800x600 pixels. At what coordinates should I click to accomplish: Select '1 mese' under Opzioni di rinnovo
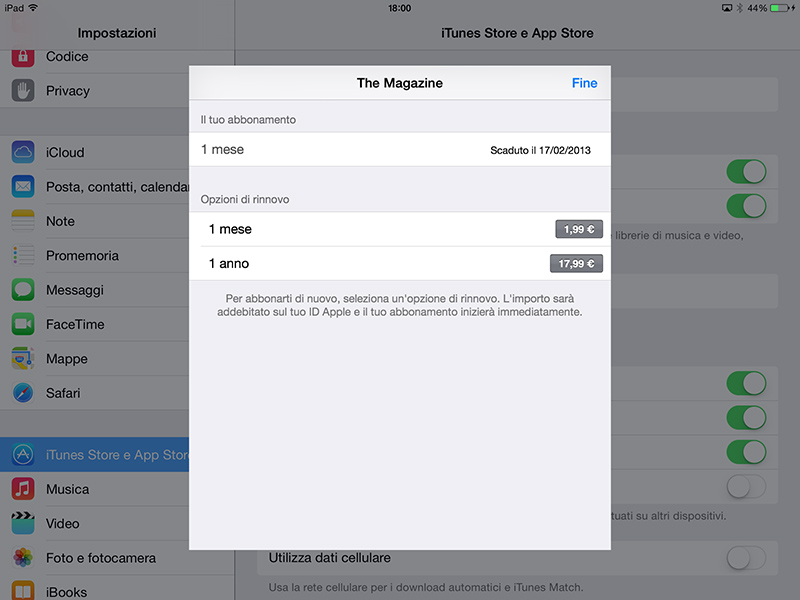pos(230,229)
